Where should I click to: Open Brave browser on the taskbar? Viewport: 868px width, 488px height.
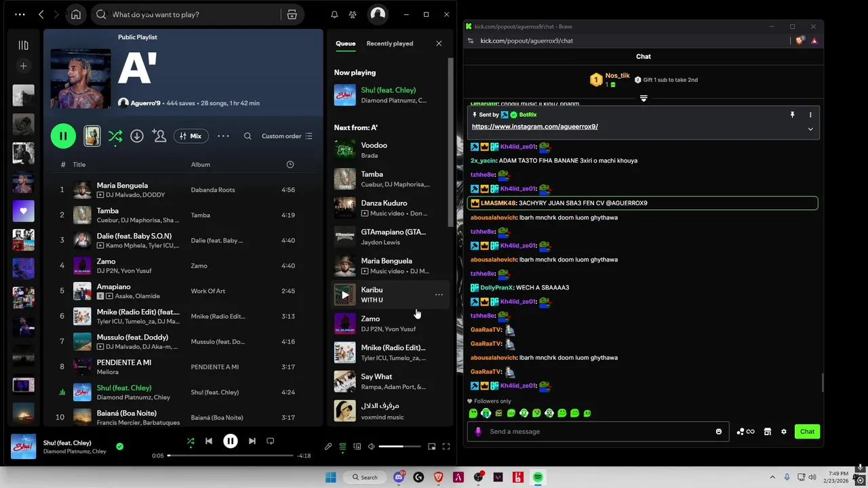pos(439,477)
